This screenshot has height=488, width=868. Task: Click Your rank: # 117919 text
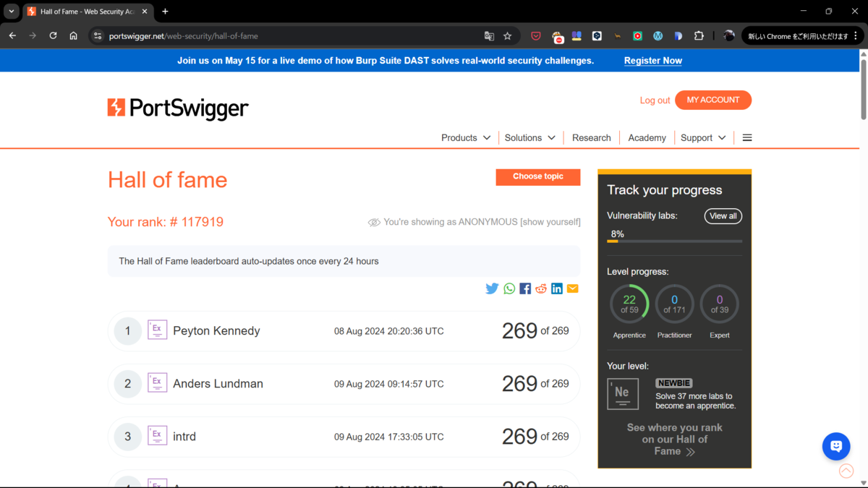[x=166, y=222]
